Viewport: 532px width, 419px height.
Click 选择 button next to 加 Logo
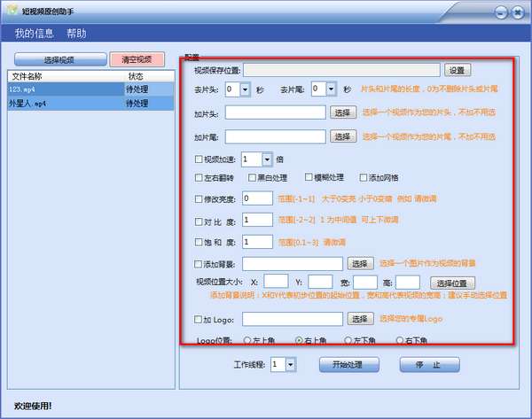click(x=360, y=319)
